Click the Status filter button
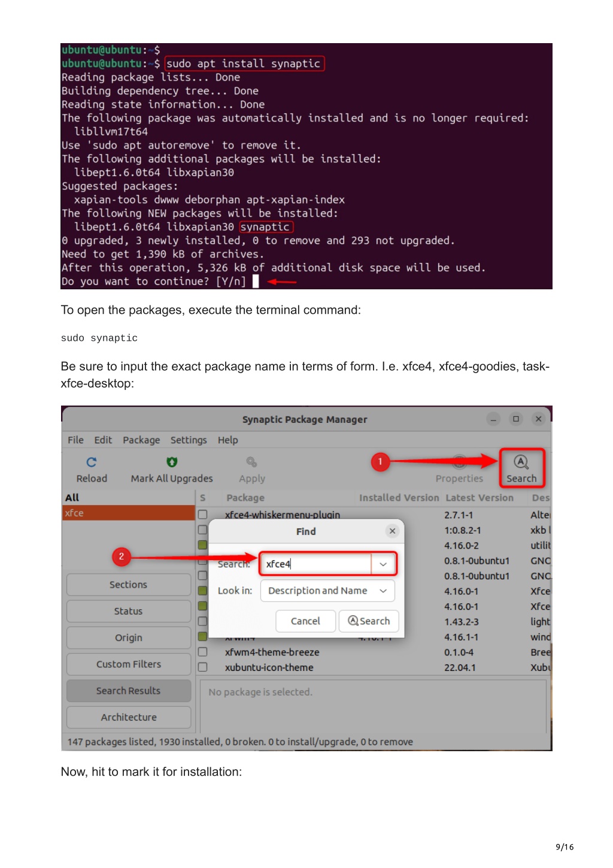Screen dimensions: 613x868 129,611
